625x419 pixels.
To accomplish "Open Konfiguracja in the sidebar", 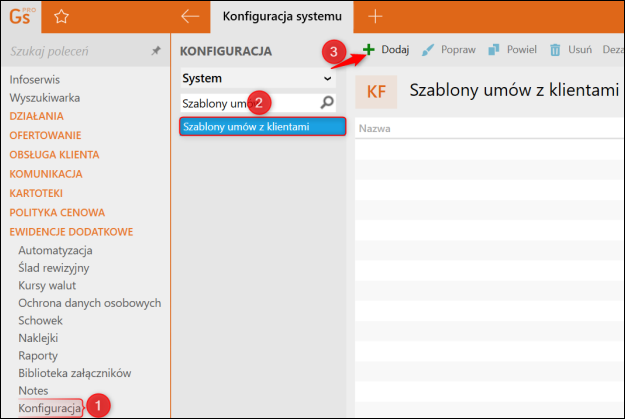I will pos(49,408).
